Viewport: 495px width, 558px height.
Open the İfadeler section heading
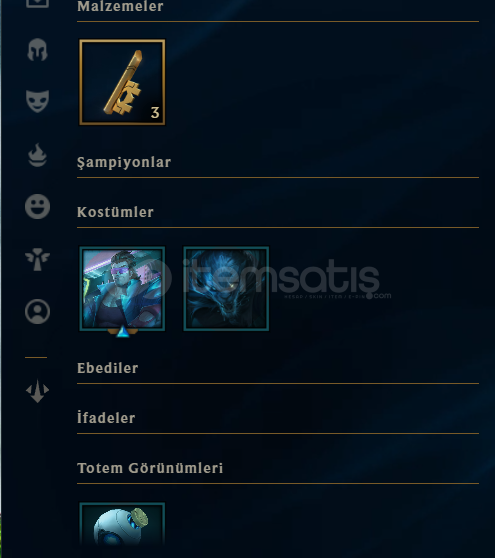pyautogui.click(x=106, y=417)
